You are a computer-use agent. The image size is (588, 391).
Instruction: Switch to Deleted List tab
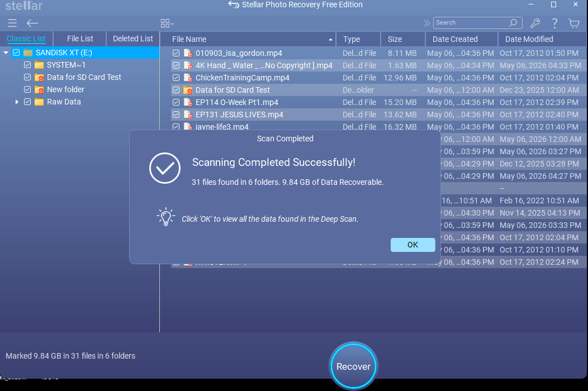(133, 39)
